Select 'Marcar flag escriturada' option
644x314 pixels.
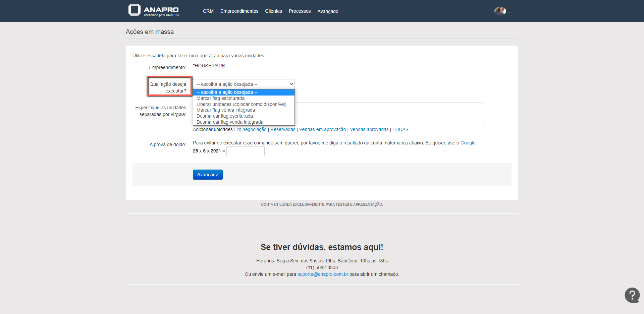pyautogui.click(x=220, y=99)
